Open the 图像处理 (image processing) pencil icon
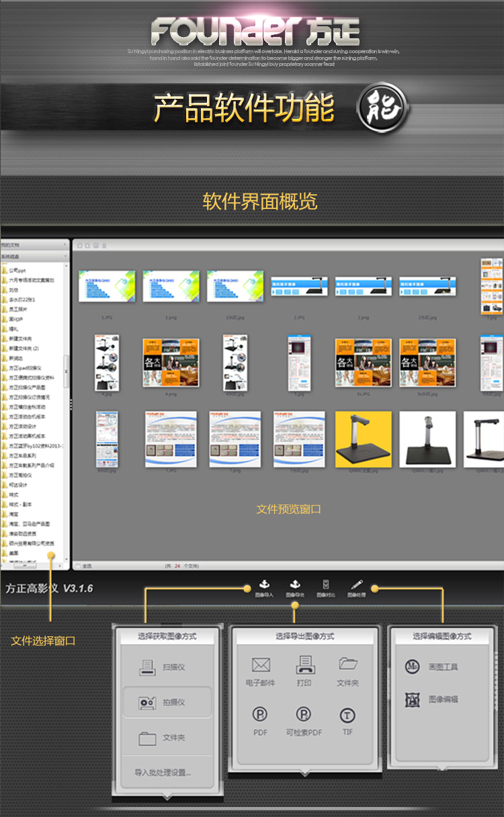This screenshot has width=504, height=817. [x=357, y=588]
